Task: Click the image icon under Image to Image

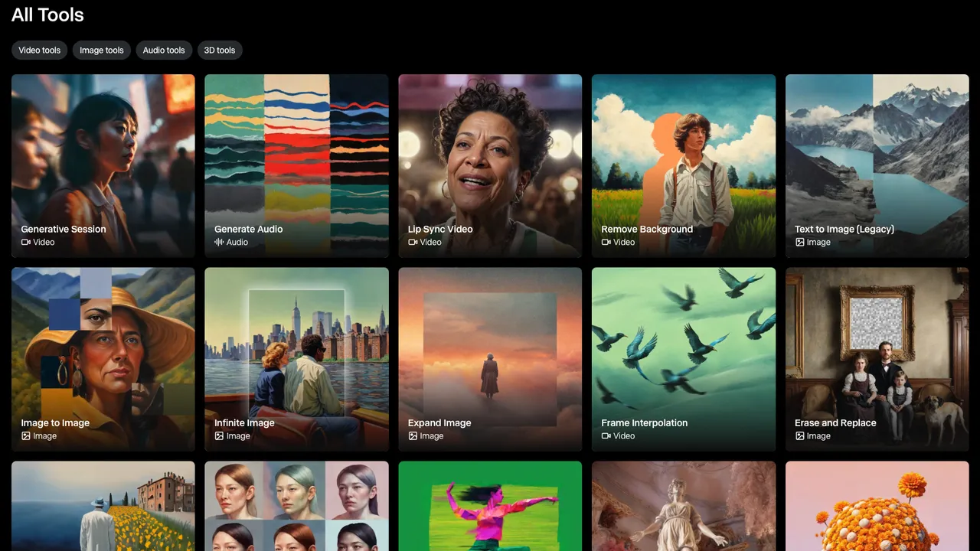Action: coord(26,435)
